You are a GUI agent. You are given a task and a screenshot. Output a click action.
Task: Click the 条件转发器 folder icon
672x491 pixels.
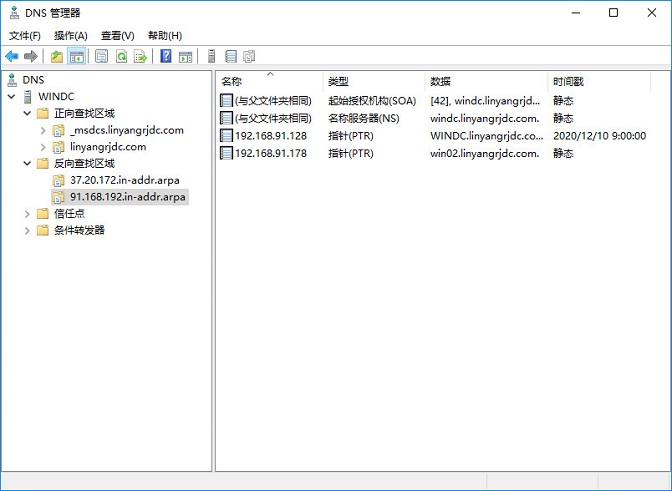[x=42, y=230]
